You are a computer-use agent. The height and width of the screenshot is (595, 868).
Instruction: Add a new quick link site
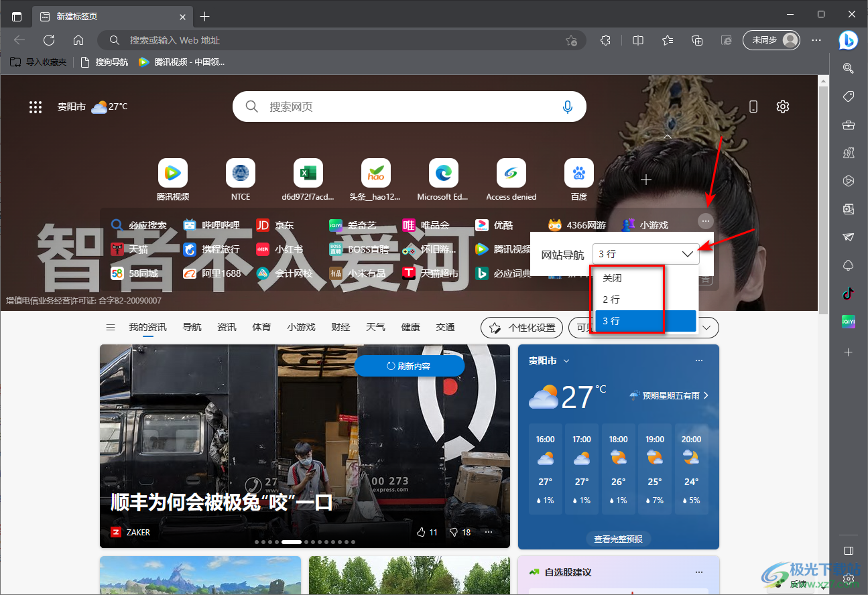coord(646,180)
